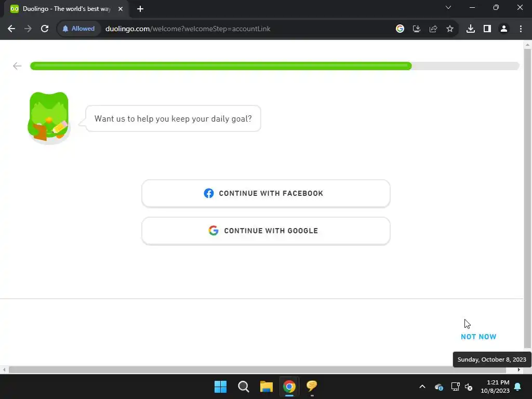Open the tab search chevron

[x=448, y=7]
